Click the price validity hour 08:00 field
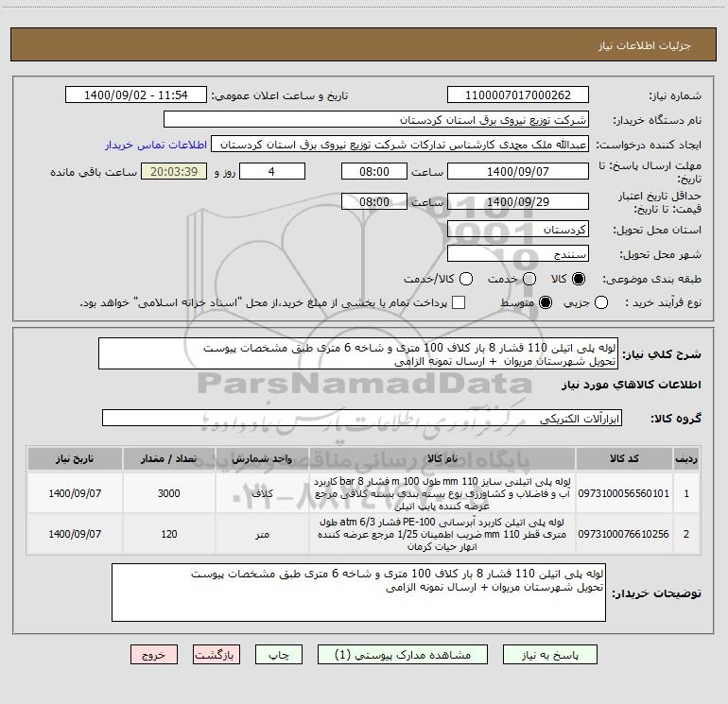 pos(374,201)
